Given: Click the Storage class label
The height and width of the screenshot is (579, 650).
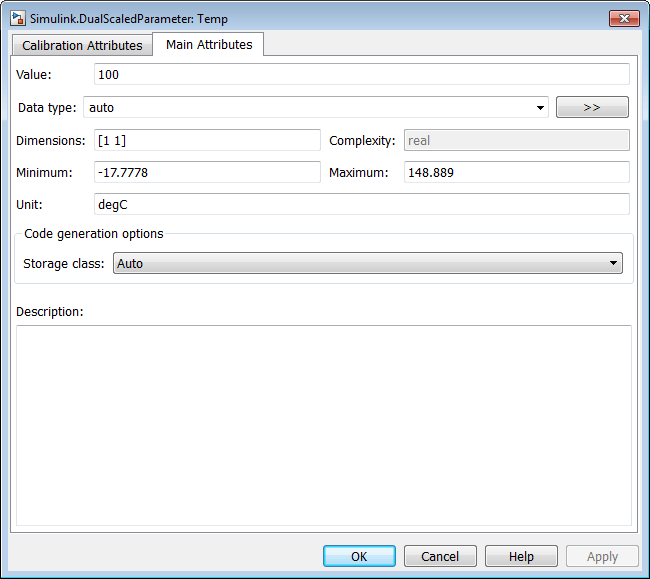Looking at the screenshot, I should 64,264.
